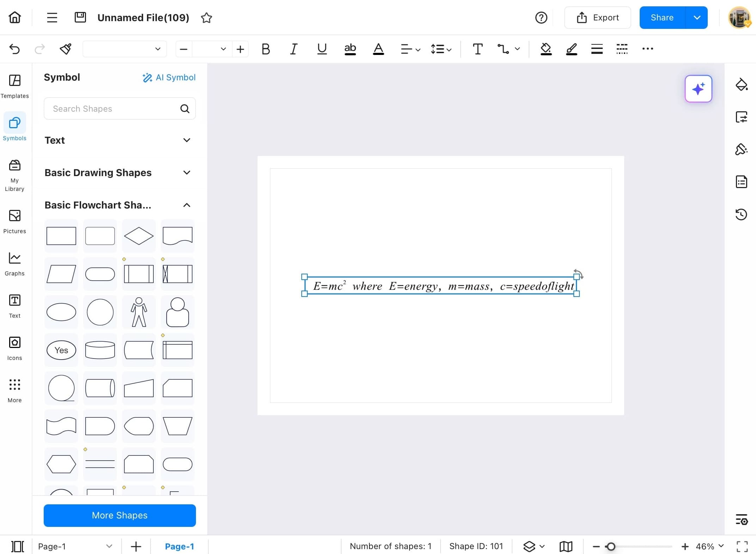This screenshot has width=756, height=554.
Task: Open version history from the right sidebar
Action: click(742, 214)
